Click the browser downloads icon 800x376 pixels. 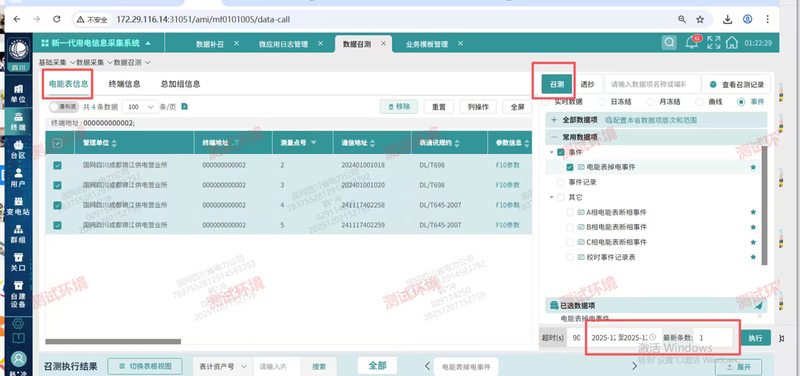click(728, 19)
